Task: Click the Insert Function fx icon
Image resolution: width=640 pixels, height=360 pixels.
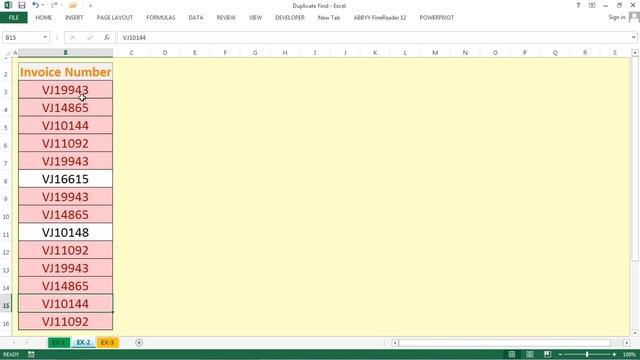Action: [x=107, y=37]
